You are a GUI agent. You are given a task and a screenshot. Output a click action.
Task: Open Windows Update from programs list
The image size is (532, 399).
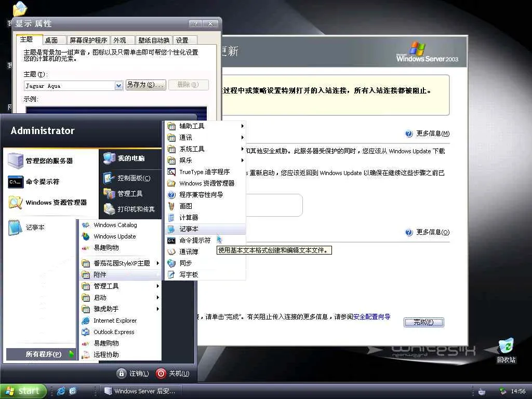click(x=120, y=236)
